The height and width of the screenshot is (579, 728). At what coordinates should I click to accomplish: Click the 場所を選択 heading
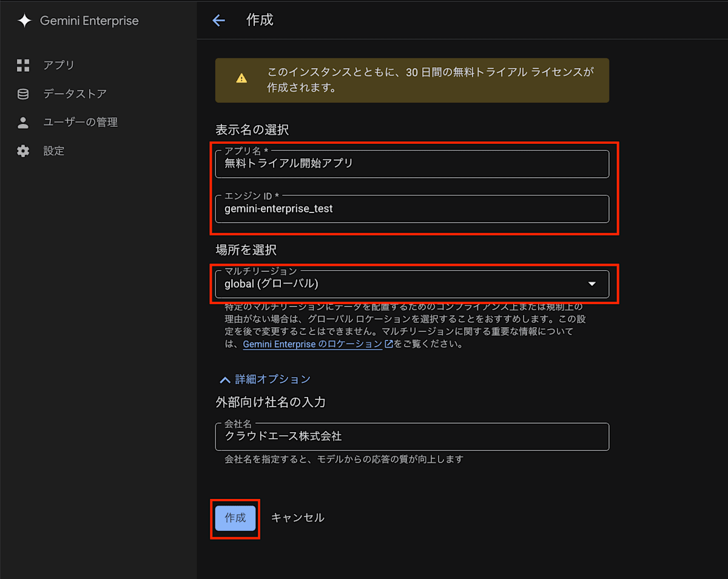pyautogui.click(x=246, y=249)
